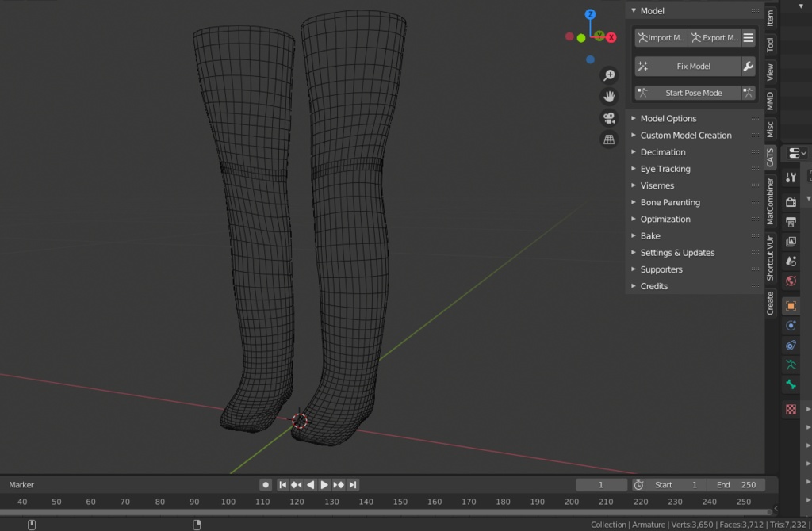Toggle preview range using the clock icon
Viewport: 812px width, 531px height.
point(638,484)
